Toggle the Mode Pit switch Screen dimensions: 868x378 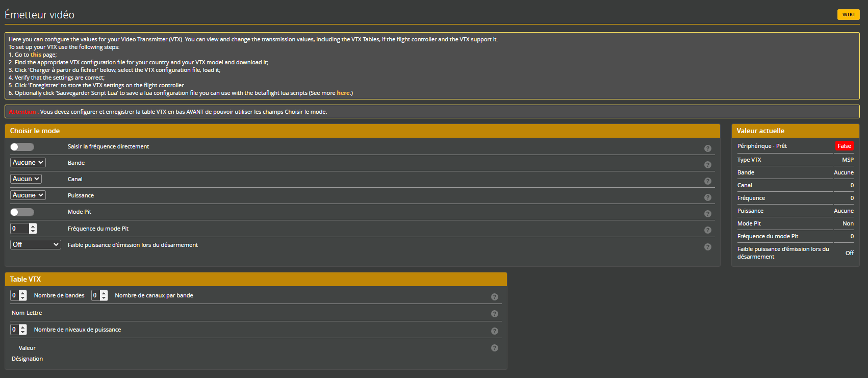point(22,212)
